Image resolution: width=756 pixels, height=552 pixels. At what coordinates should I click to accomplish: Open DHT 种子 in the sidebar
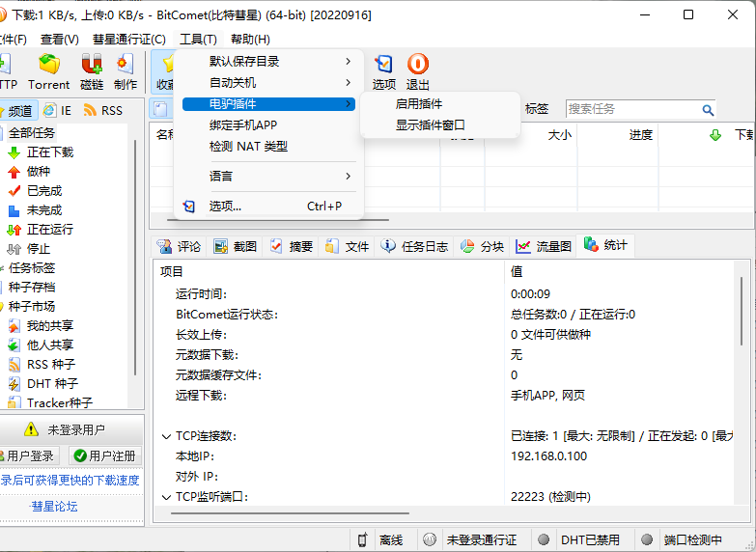[42, 384]
